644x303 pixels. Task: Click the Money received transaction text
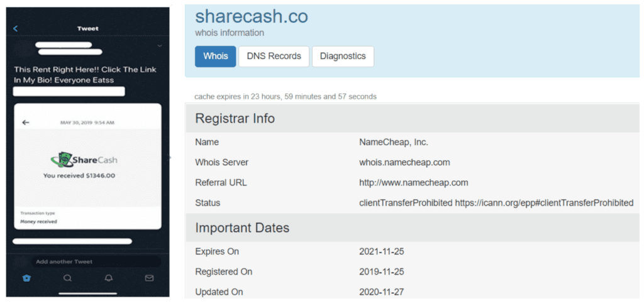coord(38,222)
